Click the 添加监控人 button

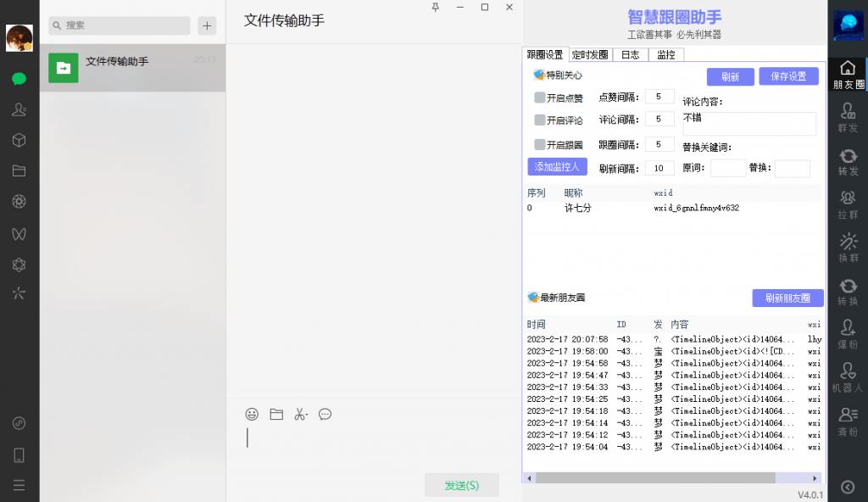(x=557, y=167)
